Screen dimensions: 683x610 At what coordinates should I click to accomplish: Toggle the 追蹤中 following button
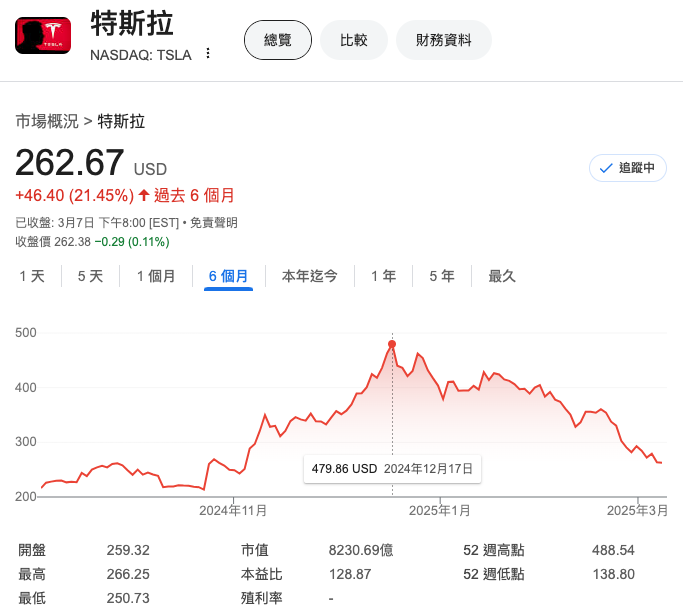(628, 168)
